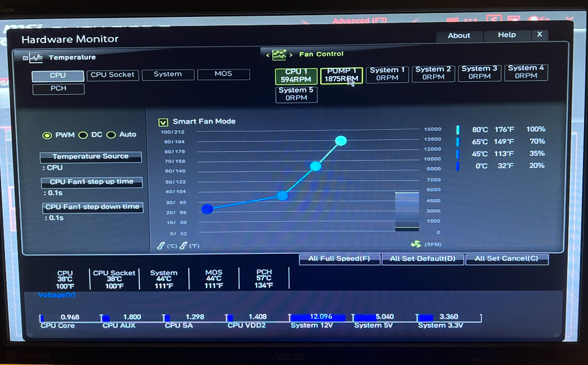Click the Fan Control panel icon
Viewport: 588px width, 365px height.
(280, 55)
